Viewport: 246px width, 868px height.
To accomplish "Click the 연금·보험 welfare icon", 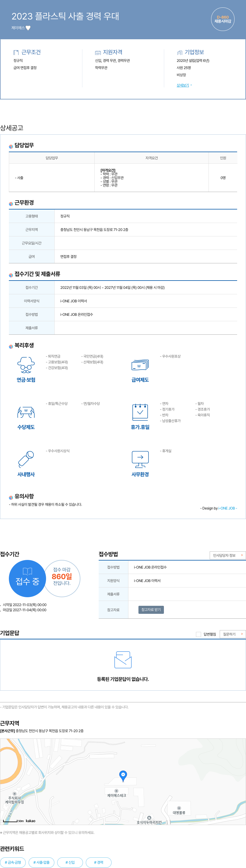I will (26, 365).
